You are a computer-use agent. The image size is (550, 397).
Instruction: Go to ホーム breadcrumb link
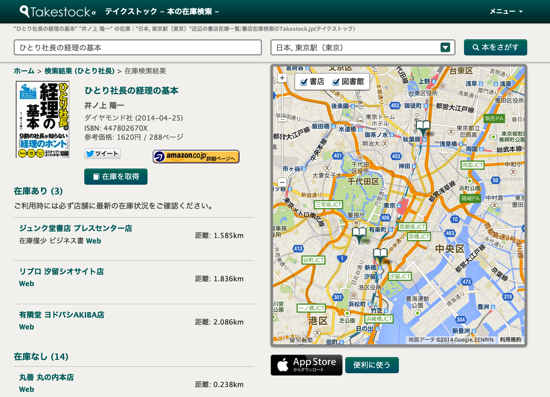pyautogui.click(x=24, y=71)
